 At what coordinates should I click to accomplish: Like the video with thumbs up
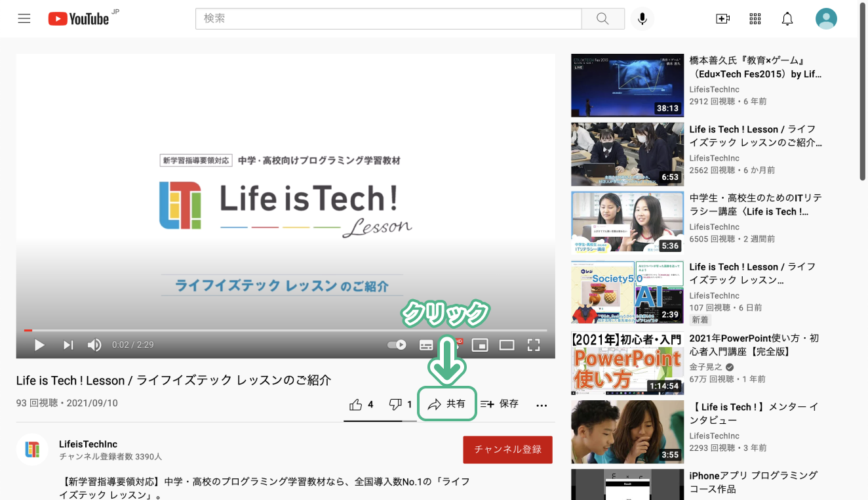[x=362, y=404]
